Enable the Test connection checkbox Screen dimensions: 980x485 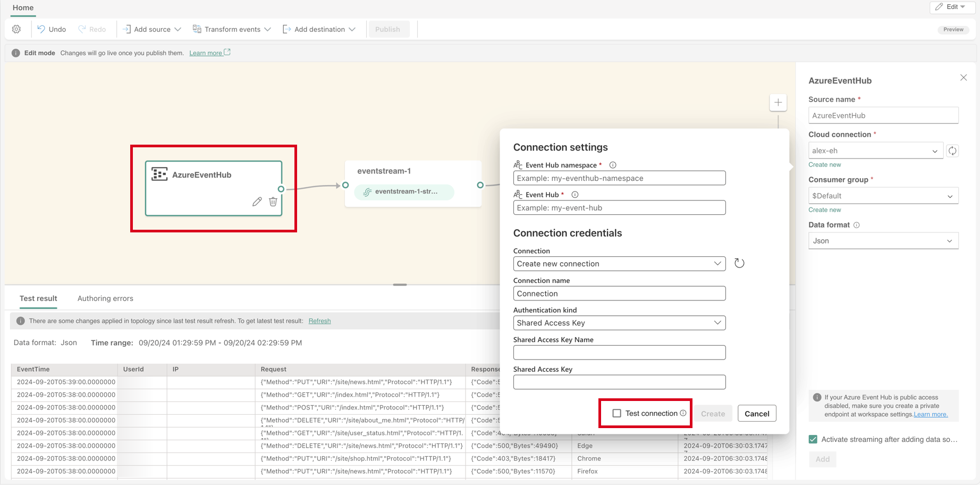616,413
